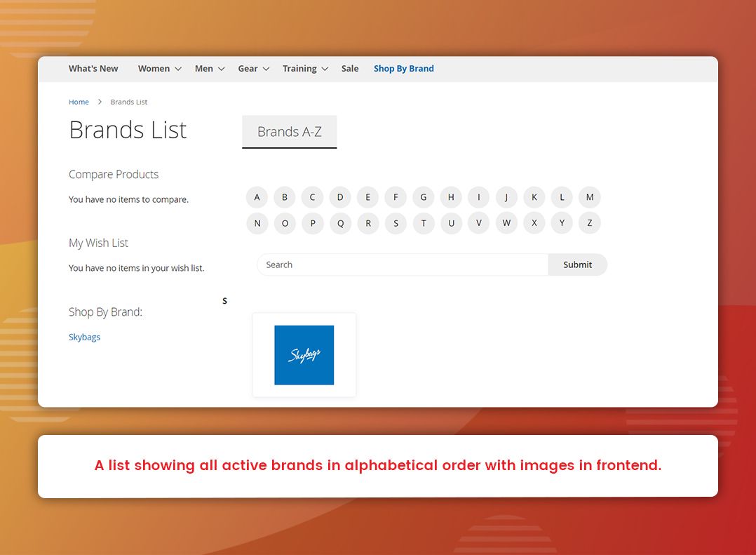The image size is (756, 555).
Task: Switch to the Brands A-Z tab
Action: point(289,132)
